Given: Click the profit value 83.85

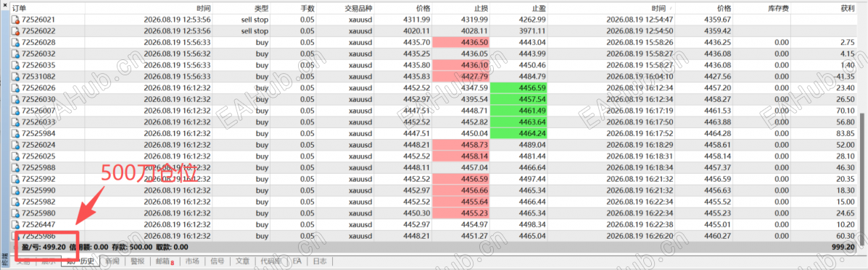Looking at the screenshot, I should [846, 133].
